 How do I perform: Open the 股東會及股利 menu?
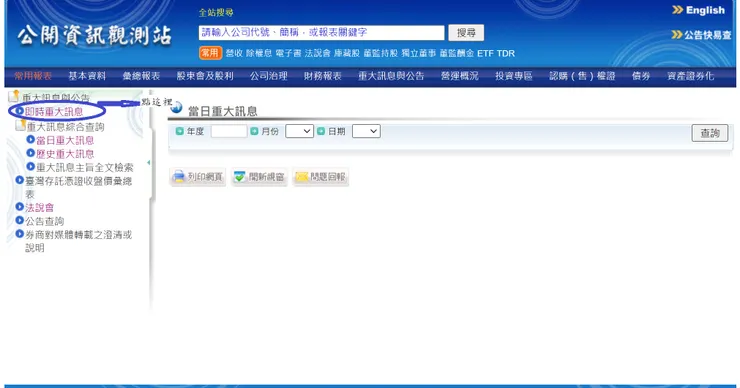click(x=205, y=76)
